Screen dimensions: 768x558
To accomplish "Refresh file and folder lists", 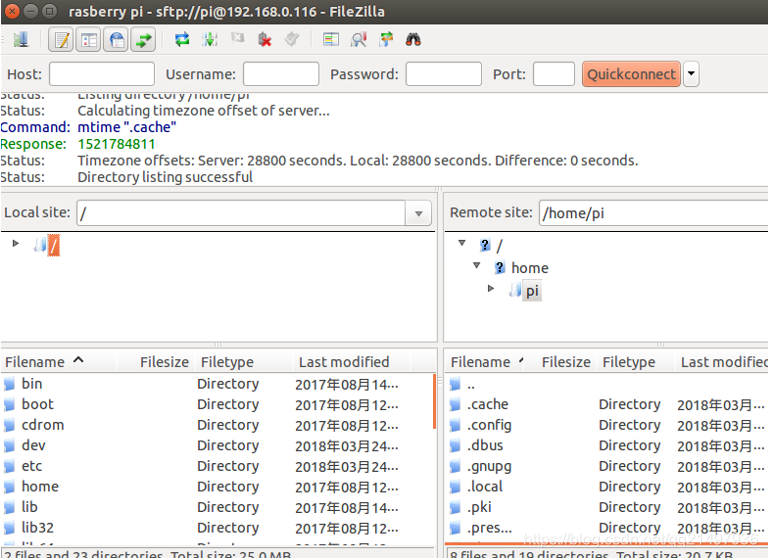I will pyautogui.click(x=182, y=39).
